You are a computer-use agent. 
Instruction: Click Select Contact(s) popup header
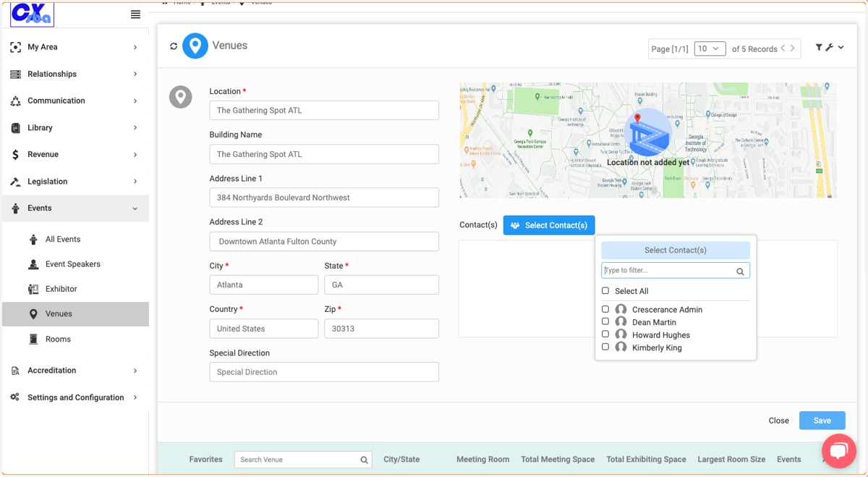point(676,250)
